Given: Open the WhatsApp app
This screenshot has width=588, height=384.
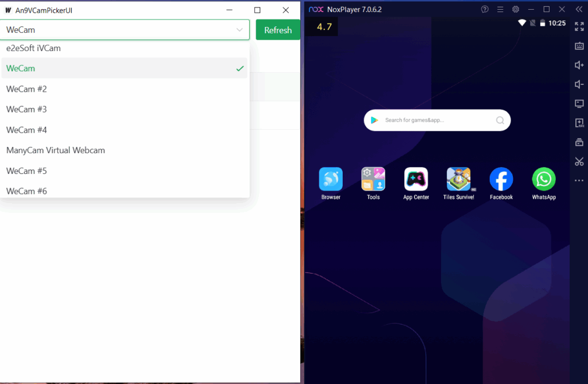Looking at the screenshot, I should click(x=543, y=180).
